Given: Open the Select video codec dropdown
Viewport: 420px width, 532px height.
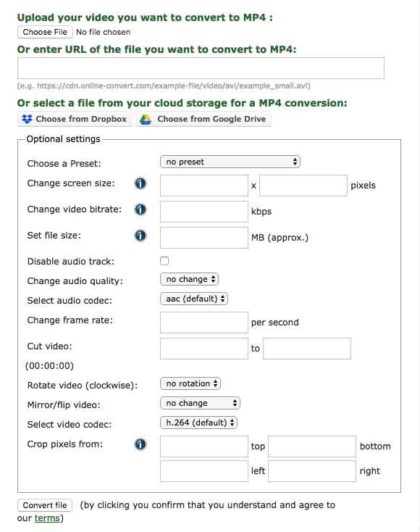Looking at the screenshot, I should click(x=198, y=423).
